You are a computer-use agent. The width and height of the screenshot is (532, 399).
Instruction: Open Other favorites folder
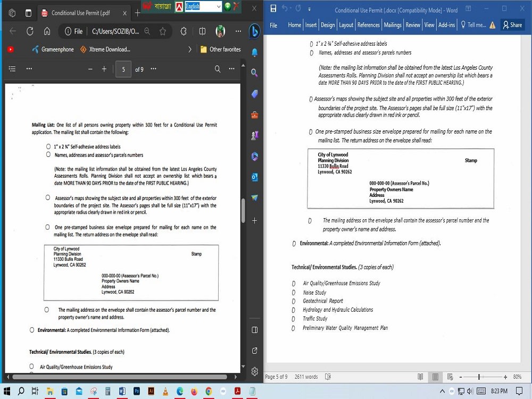[x=221, y=49]
